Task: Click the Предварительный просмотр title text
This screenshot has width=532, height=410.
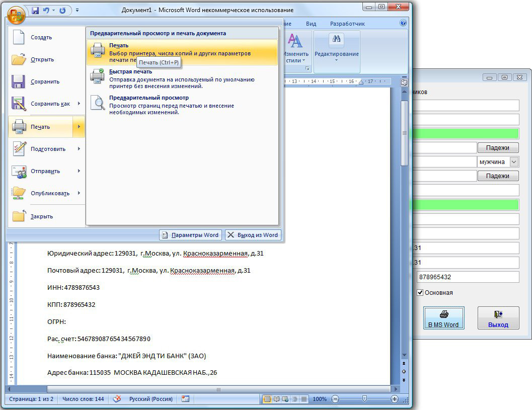Action: click(x=149, y=98)
